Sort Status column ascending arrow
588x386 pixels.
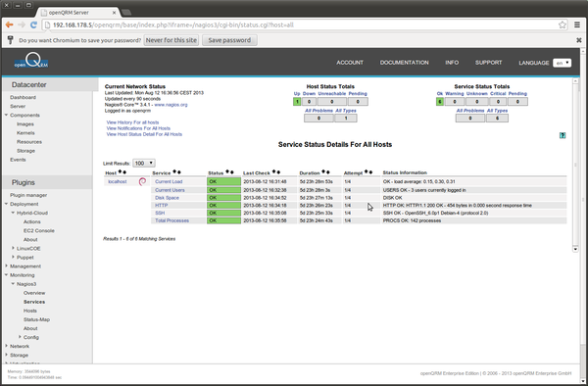coord(227,172)
